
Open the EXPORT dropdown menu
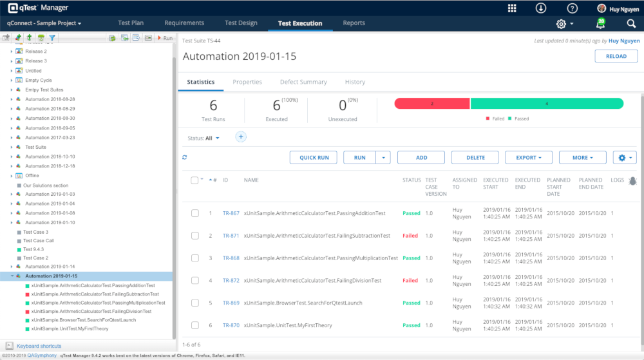(528, 157)
